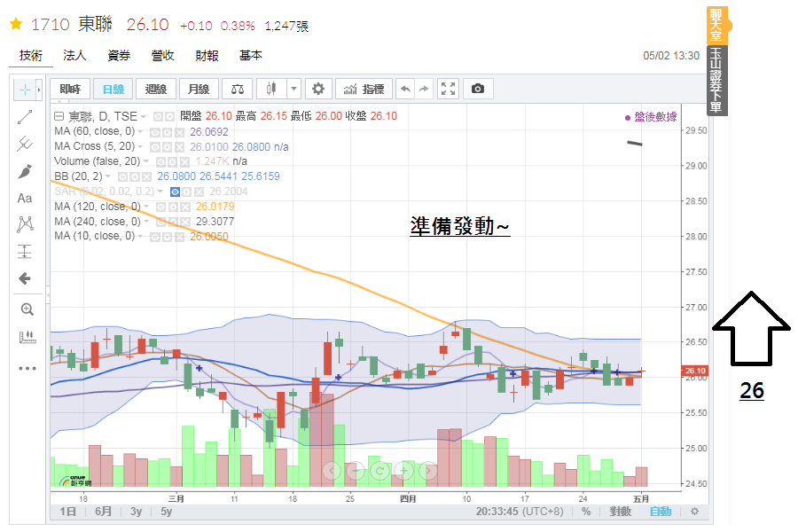Select the candlestick chart style button
Image resolution: width=798 pixels, height=532 pixels.
click(x=272, y=89)
